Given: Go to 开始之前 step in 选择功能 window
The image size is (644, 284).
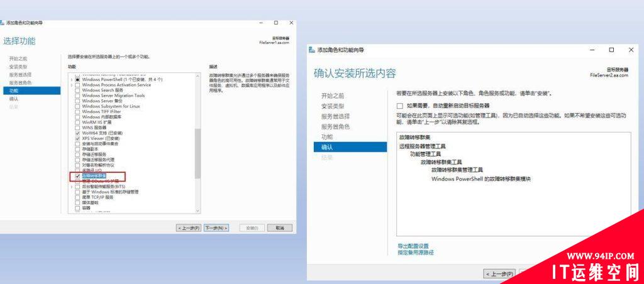Looking at the screenshot, I should (x=18, y=58).
